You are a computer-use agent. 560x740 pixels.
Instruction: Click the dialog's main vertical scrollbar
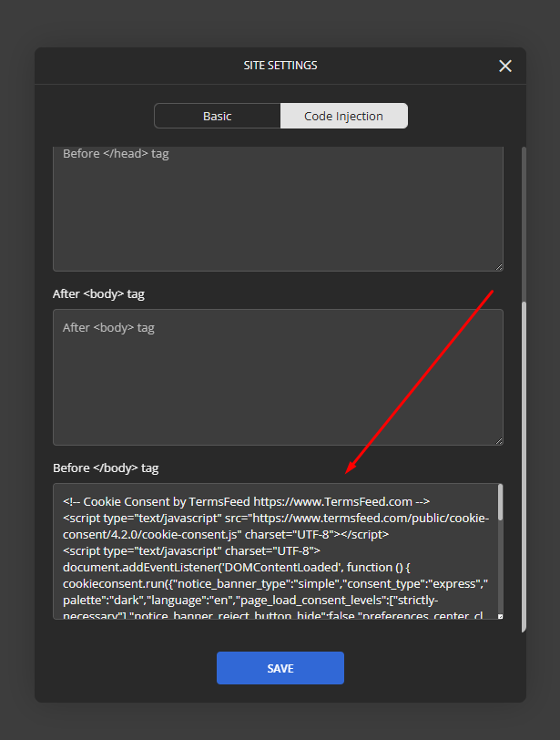(524, 467)
